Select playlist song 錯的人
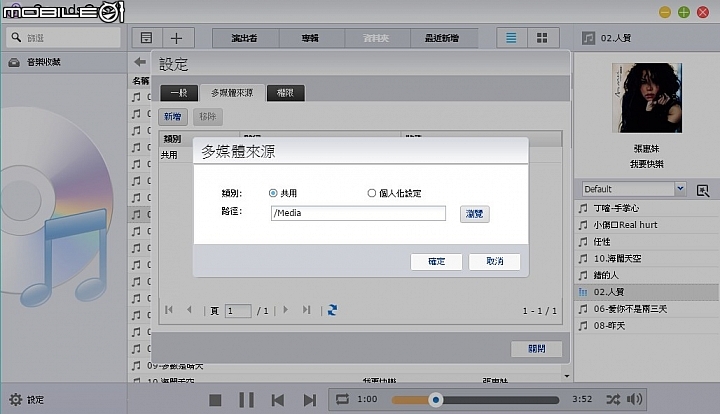Image resolution: width=720 pixels, height=414 pixels. coord(647,275)
